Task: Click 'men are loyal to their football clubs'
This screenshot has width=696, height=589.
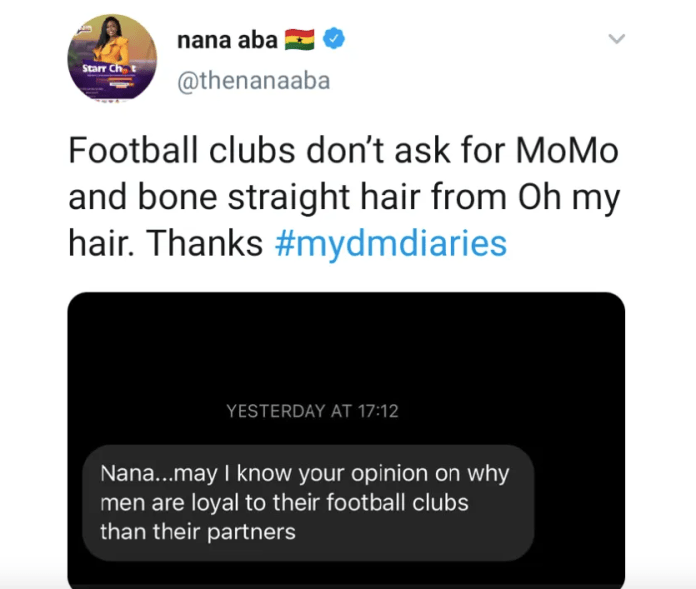Action: pos(284,503)
